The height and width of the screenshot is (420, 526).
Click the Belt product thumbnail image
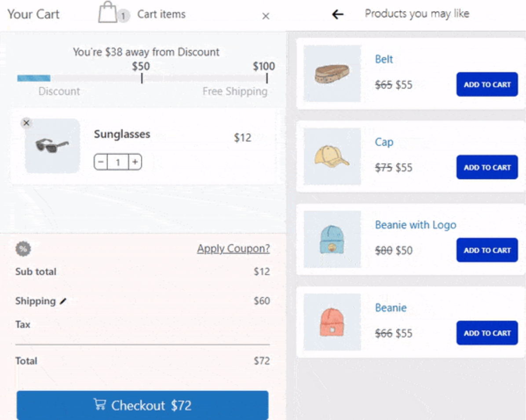(x=332, y=73)
